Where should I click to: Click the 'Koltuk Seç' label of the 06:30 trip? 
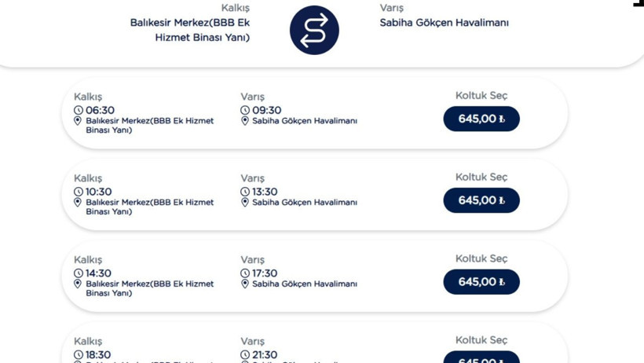[x=481, y=95]
